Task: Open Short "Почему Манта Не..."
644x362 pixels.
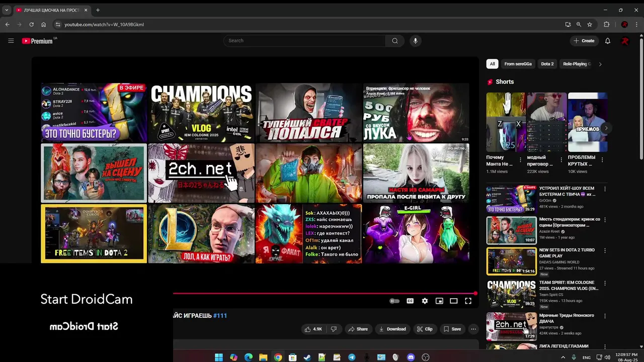Action: point(506,122)
